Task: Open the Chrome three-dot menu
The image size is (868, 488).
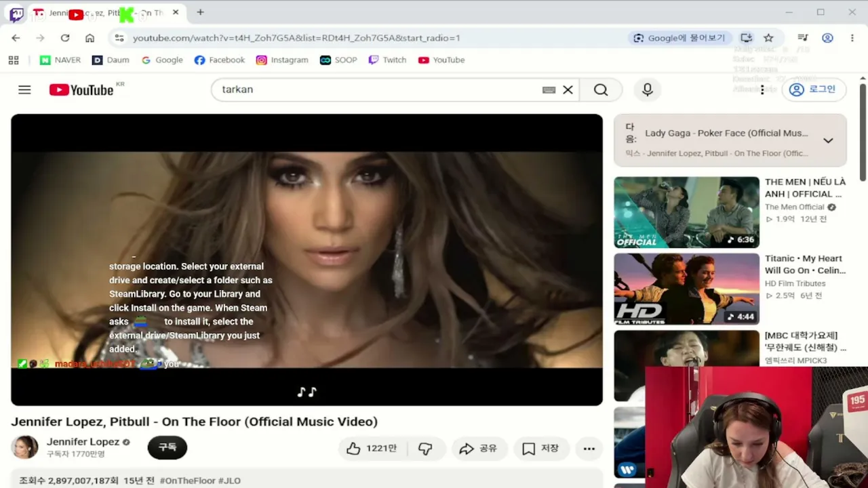Action: pos(852,38)
